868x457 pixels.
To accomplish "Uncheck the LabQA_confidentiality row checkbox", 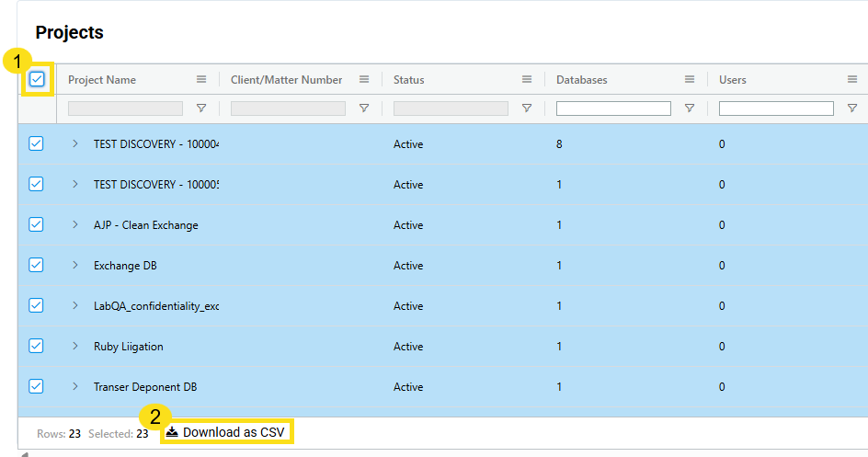I will pyautogui.click(x=36, y=305).
